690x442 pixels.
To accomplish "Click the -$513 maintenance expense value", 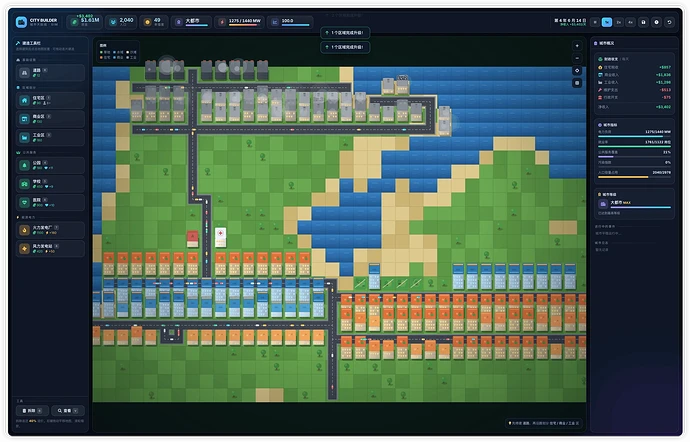I will 666,90.
